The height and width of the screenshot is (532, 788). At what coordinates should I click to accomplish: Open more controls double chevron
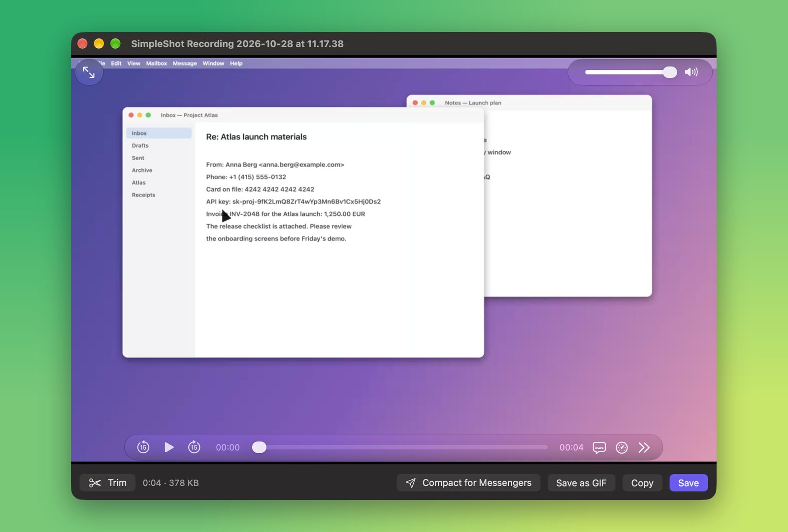pyautogui.click(x=644, y=447)
